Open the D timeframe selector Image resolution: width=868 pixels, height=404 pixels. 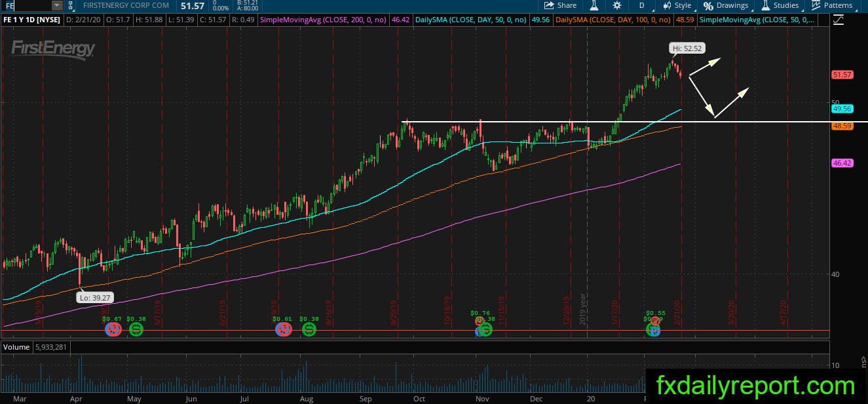tap(641, 5)
